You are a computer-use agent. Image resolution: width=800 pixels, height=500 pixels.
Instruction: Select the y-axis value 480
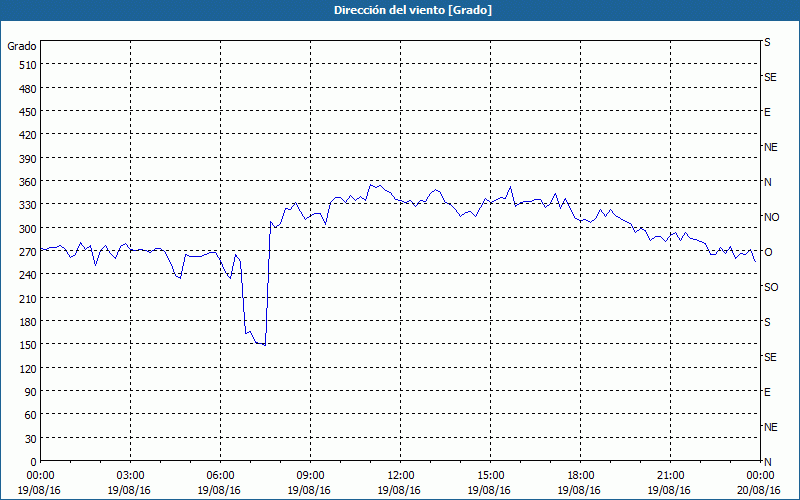coord(28,89)
